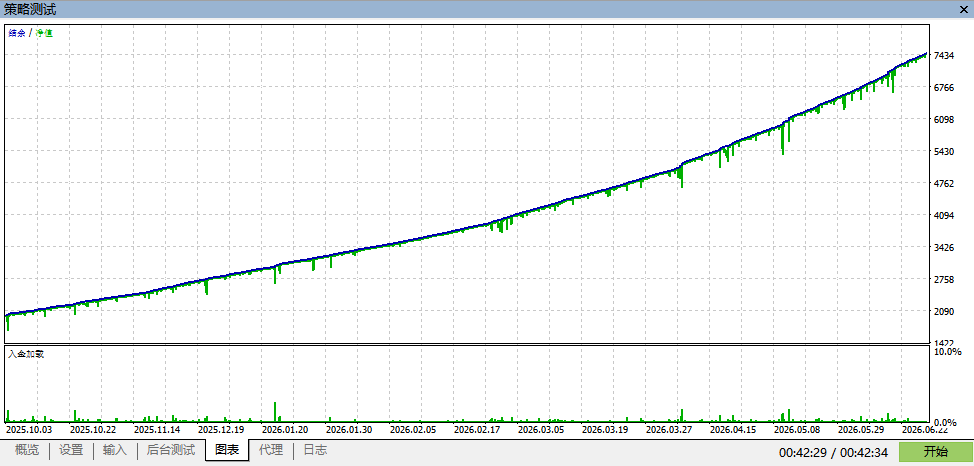The width and height of the screenshot is (974, 466).
Task: Select the 输入 tab
Action: coord(115,450)
